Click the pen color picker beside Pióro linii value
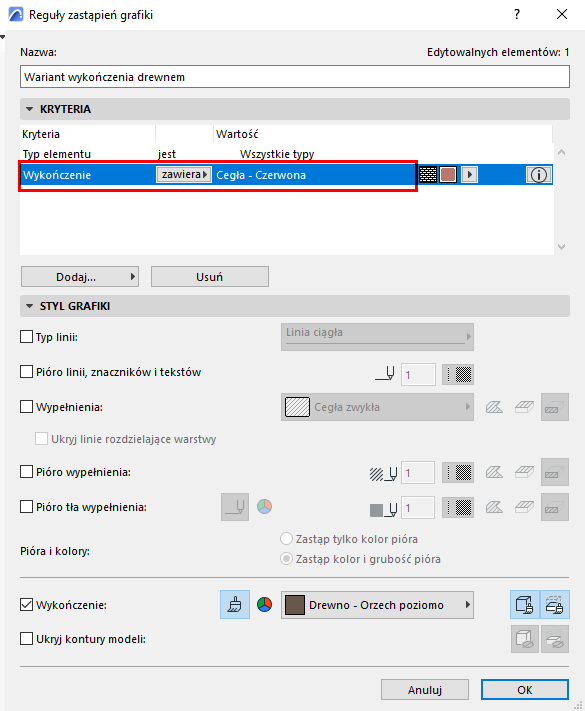 (458, 375)
